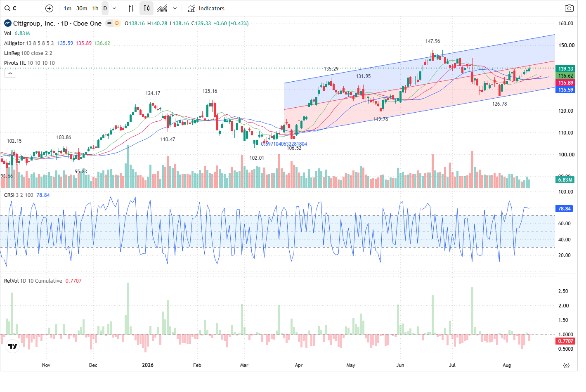
Task: Click the 135.89 red Alligator price label
Action: (565, 83)
